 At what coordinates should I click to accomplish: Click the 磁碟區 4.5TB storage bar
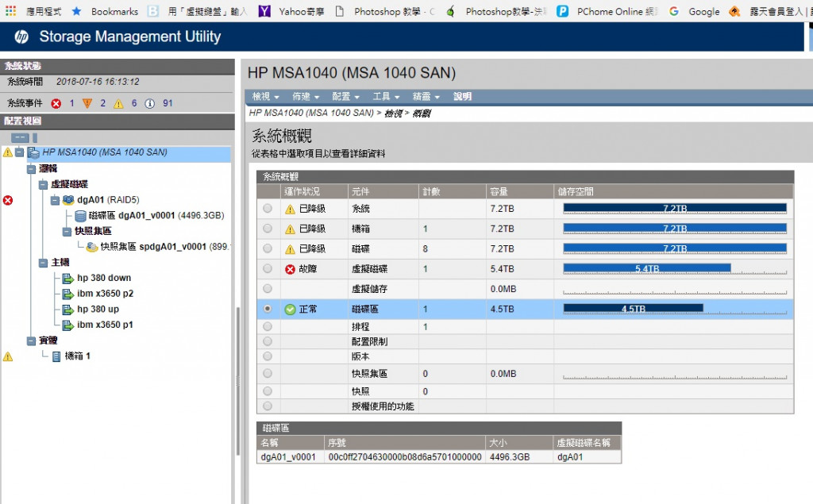click(633, 309)
